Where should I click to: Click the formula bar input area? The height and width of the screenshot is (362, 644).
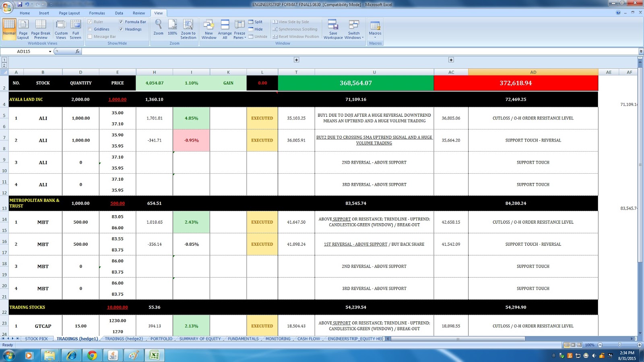coord(360,51)
